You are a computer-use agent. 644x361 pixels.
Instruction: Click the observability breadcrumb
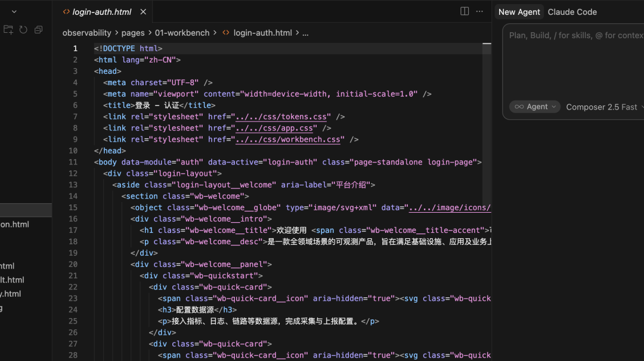coord(86,33)
